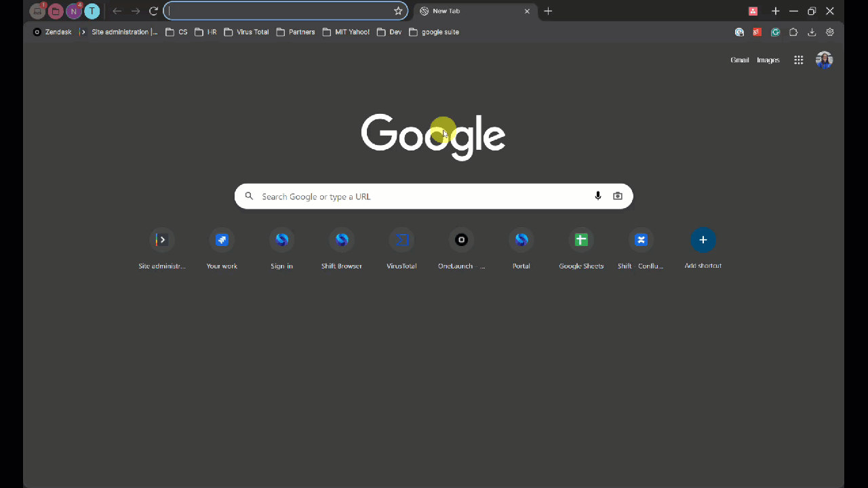Open the Gmail link

740,60
